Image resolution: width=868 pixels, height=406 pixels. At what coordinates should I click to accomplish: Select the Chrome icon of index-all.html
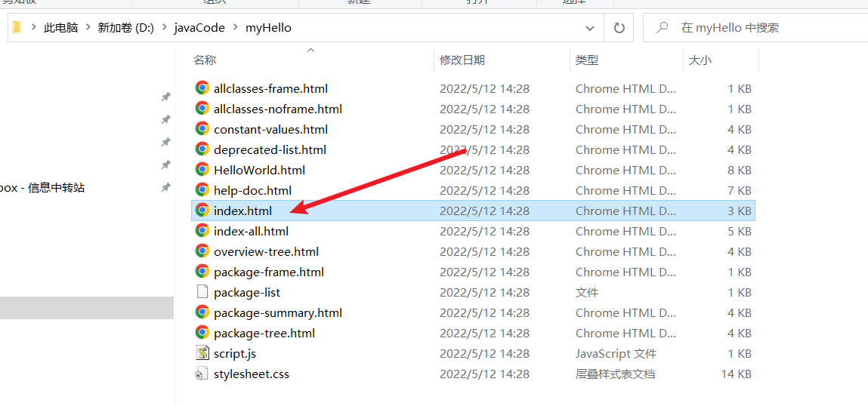202,231
